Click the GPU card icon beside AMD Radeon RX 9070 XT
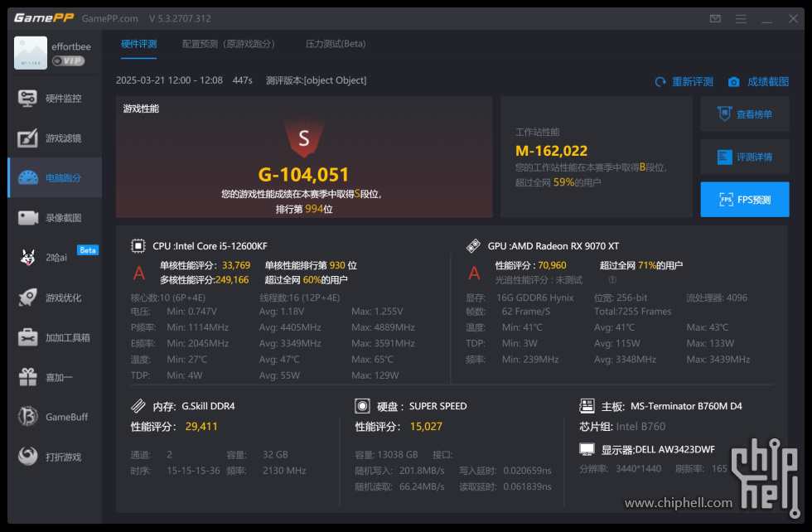Screen dimensions: 812x532 click(473, 245)
